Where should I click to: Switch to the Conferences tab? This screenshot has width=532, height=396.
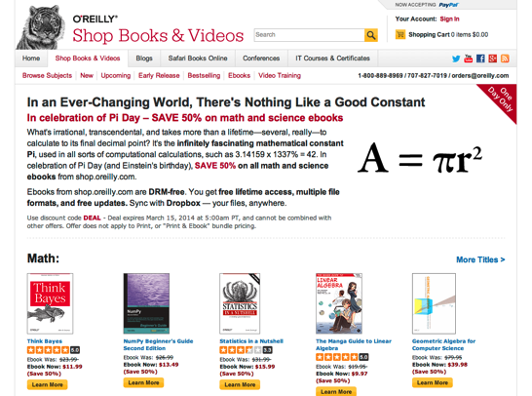(261, 59)
